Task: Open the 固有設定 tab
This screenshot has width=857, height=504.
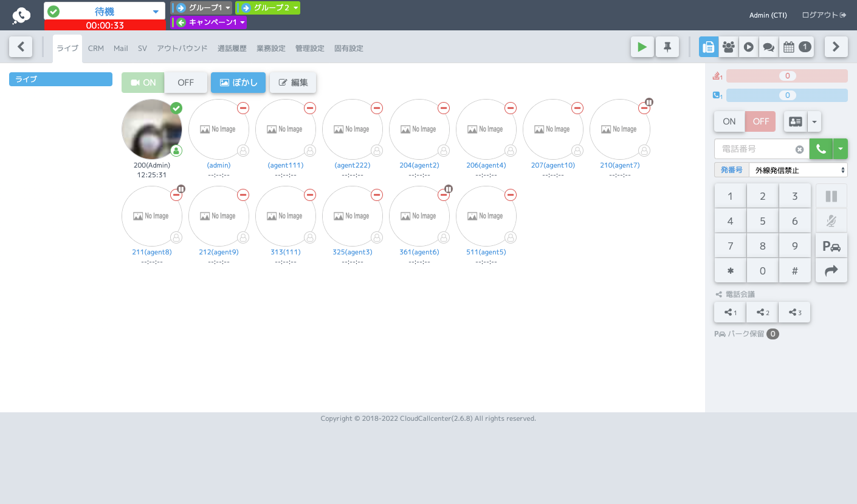Action: pos(349,49)
